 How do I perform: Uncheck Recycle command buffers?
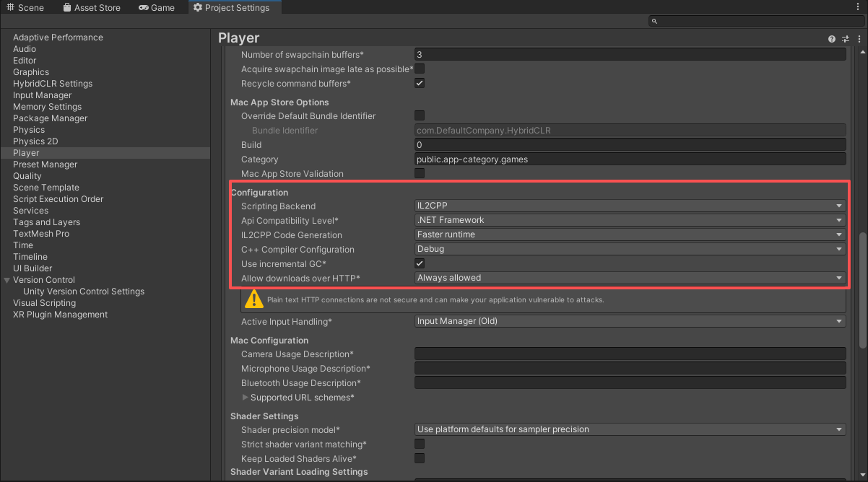tap(420, 83)
